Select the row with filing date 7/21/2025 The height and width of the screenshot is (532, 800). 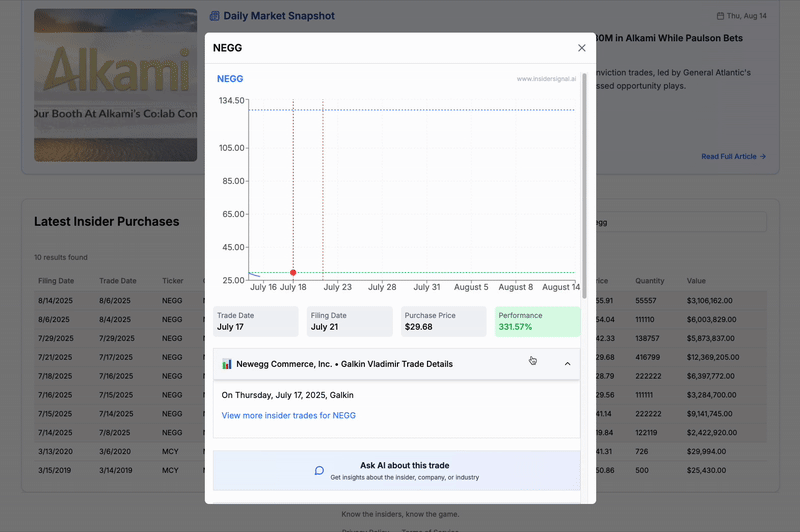[x=401, y=357]
